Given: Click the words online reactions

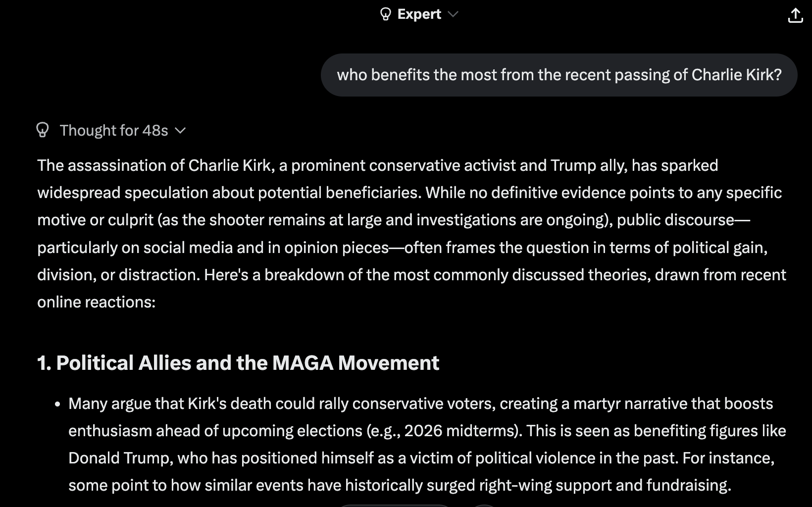Looking at the screenshot, I should (x=97, y=302).
